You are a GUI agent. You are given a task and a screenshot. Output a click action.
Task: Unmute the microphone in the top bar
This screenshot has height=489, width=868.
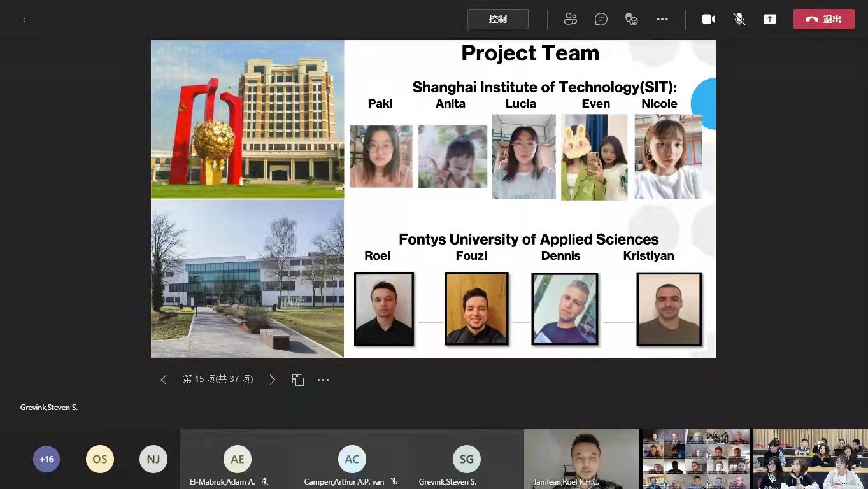pos(739,19)
